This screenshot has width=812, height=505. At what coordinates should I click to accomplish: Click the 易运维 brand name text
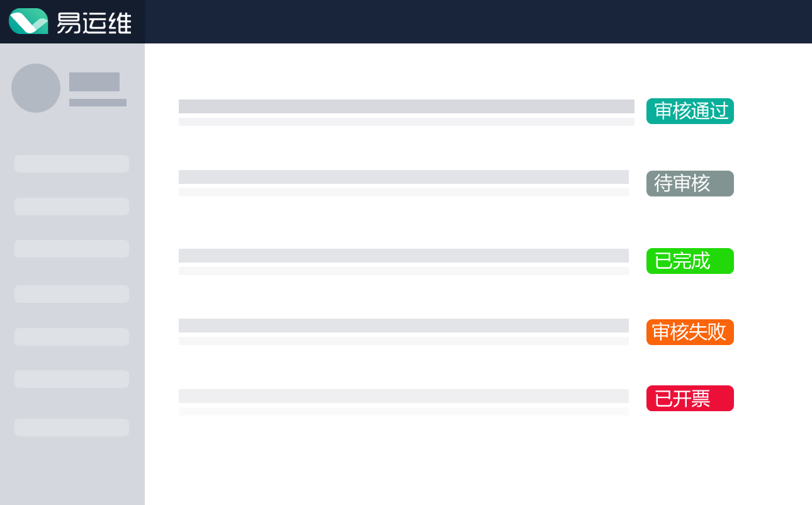pyautogui.click(x=94, y=23)
